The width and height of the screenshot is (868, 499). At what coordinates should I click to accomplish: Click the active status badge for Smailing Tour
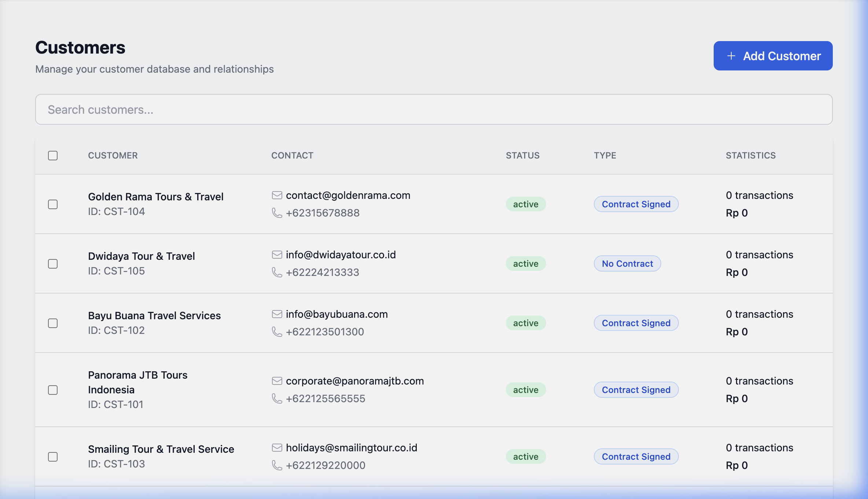[526, 456]
